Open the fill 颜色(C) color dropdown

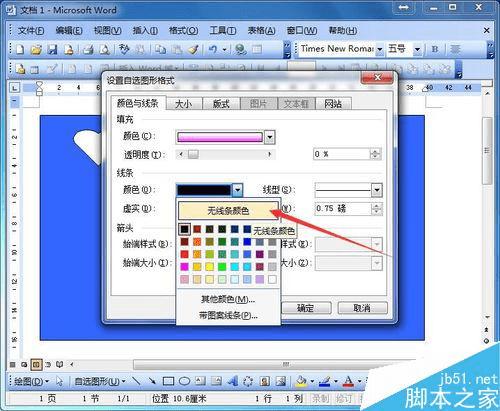click(270, 137)
